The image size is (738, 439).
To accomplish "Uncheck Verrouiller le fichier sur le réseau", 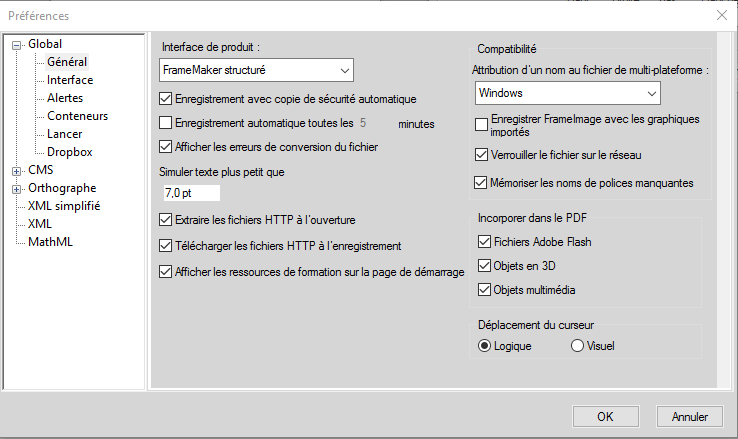I will (482, 155).
